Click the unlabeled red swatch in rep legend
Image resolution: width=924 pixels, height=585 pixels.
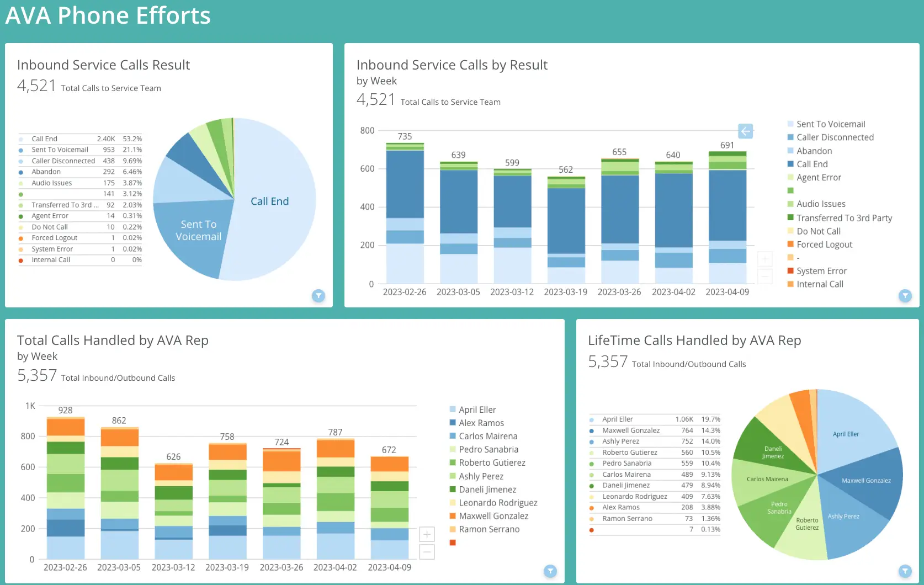453,543
